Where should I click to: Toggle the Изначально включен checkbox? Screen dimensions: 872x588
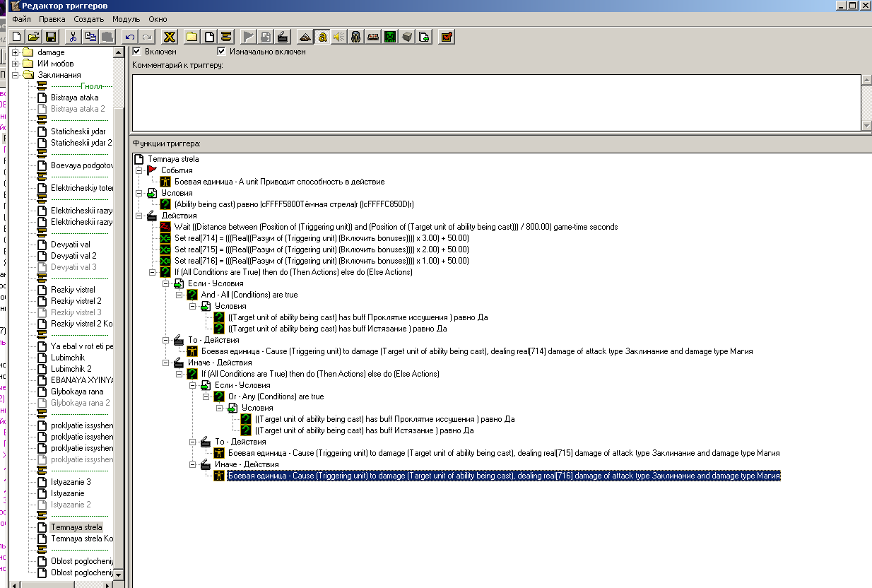pos(221,52)
